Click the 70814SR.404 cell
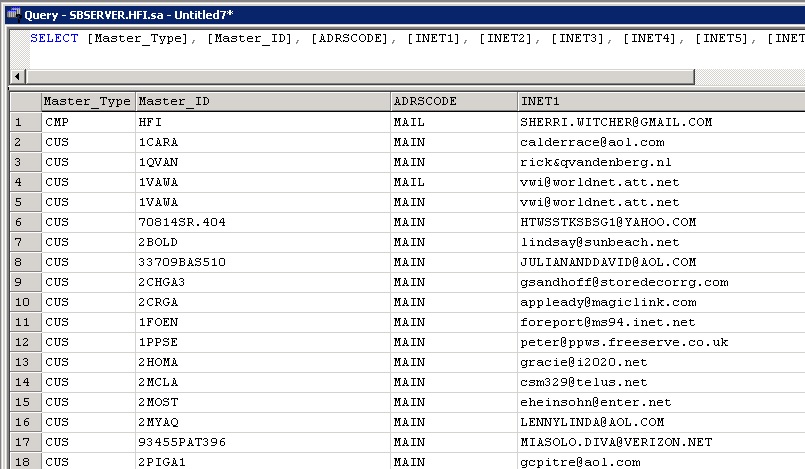Viewport: 805px width, 469px height. click(263, 222)
